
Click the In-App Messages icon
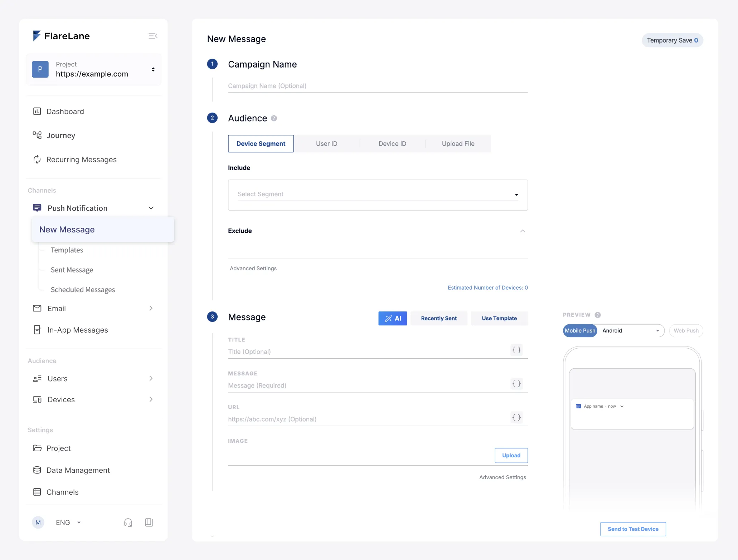coord(37,330)
